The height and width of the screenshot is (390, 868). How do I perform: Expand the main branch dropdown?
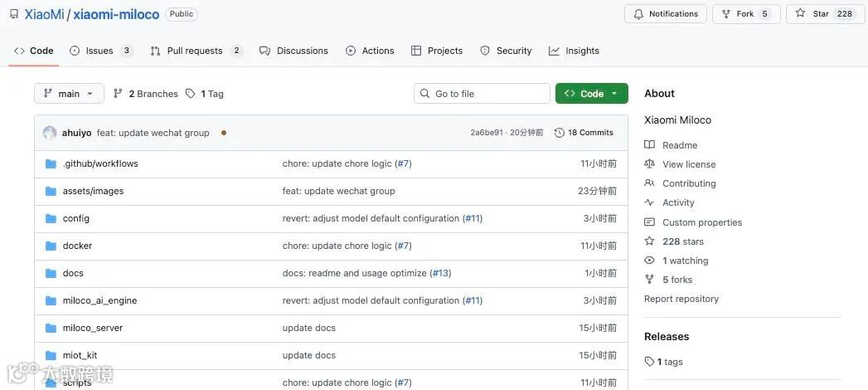tap(69, 94)
